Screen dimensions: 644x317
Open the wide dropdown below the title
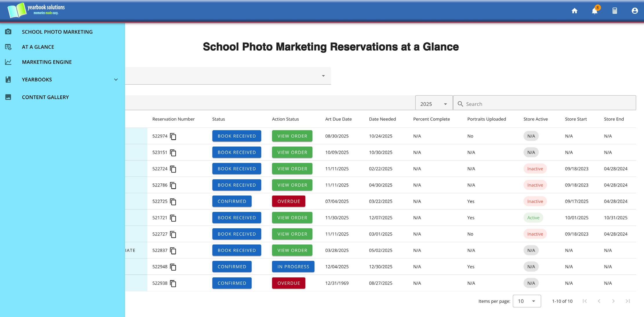pyautogui.click(x=228, y=76)
